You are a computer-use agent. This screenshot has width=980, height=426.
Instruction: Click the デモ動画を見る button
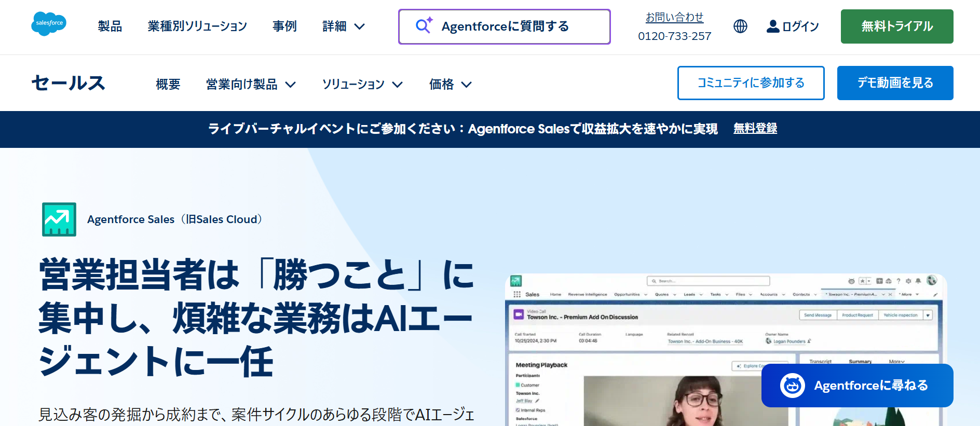point(895,83)
